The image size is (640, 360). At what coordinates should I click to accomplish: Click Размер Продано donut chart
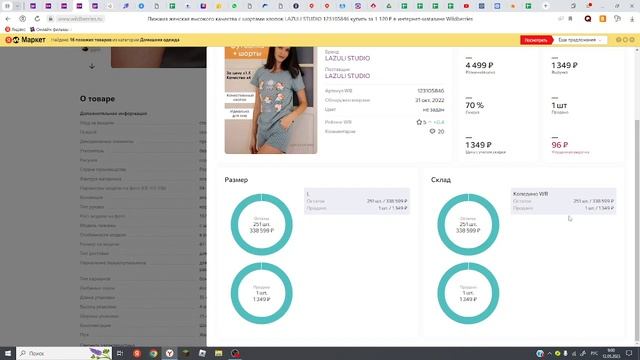262,293
